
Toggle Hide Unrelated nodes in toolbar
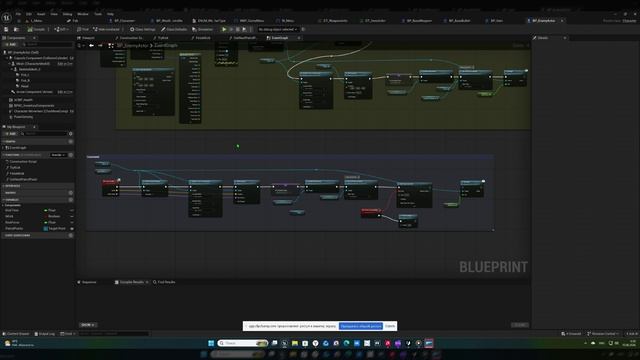(107, 29)
